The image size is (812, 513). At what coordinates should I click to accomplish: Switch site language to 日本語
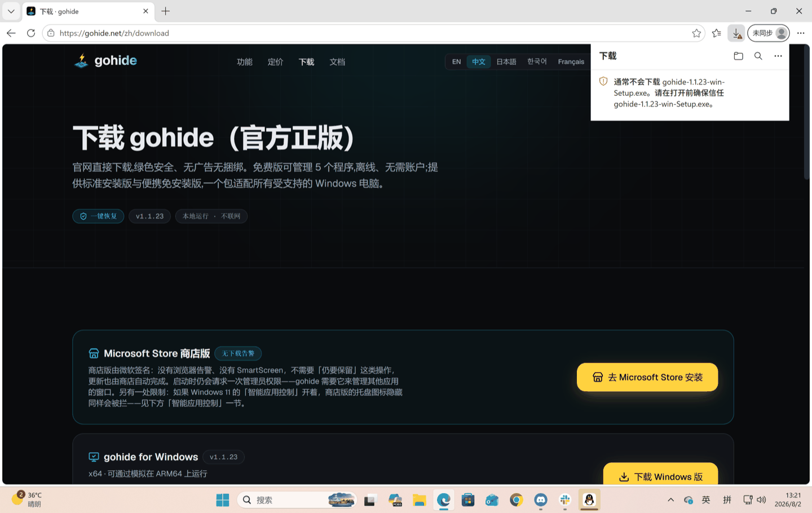[x=506, y=62]
